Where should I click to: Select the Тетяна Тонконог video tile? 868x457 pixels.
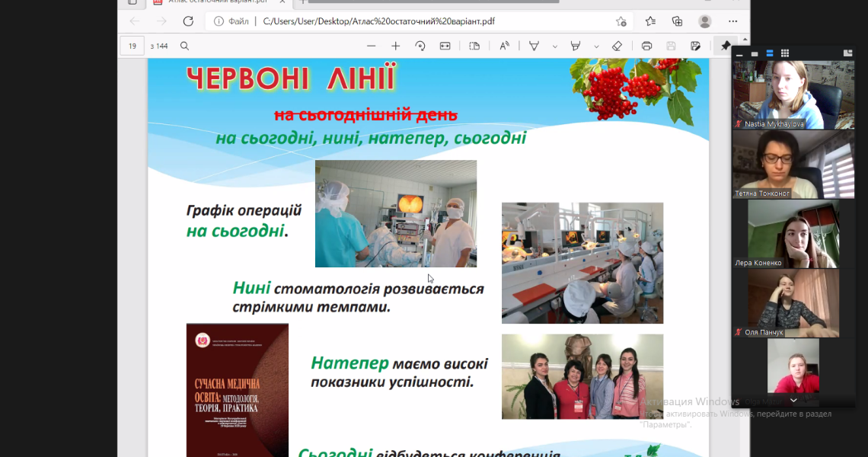click(793, 165)
